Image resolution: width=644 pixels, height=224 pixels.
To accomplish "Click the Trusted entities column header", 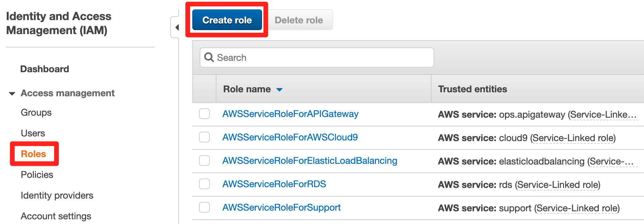I will coord(472,89).
